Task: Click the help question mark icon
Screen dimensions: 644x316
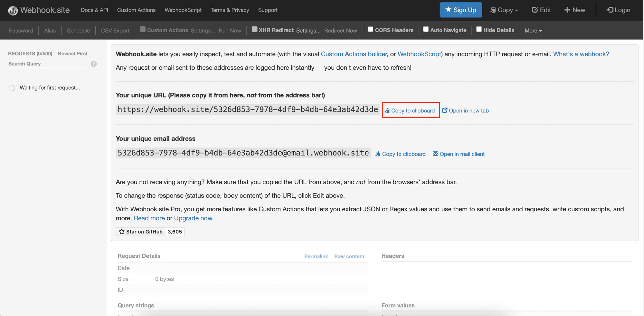Action: tap(94, 64)
